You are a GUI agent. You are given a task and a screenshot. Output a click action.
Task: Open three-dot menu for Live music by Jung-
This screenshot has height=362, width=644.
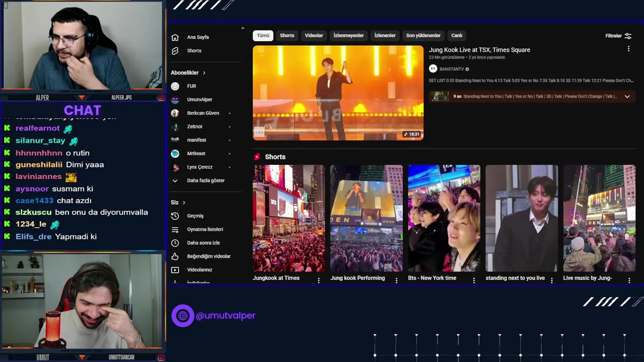pos(629,281)
